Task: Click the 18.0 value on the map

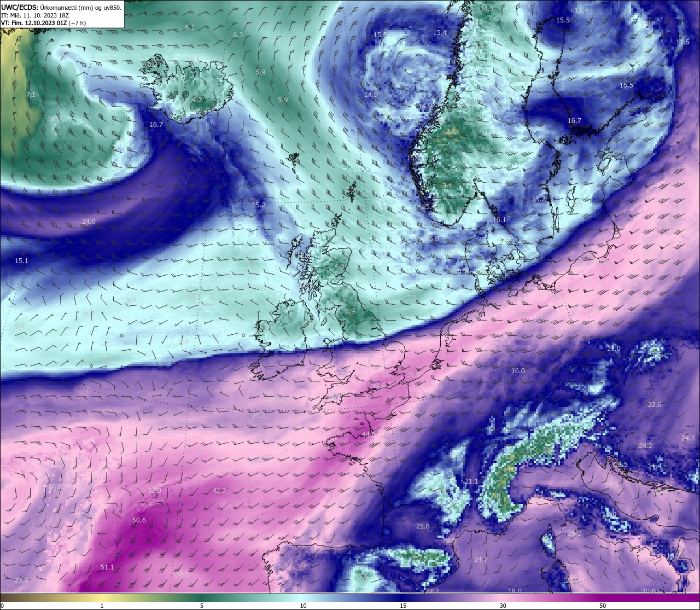Action: click(515, 591)
